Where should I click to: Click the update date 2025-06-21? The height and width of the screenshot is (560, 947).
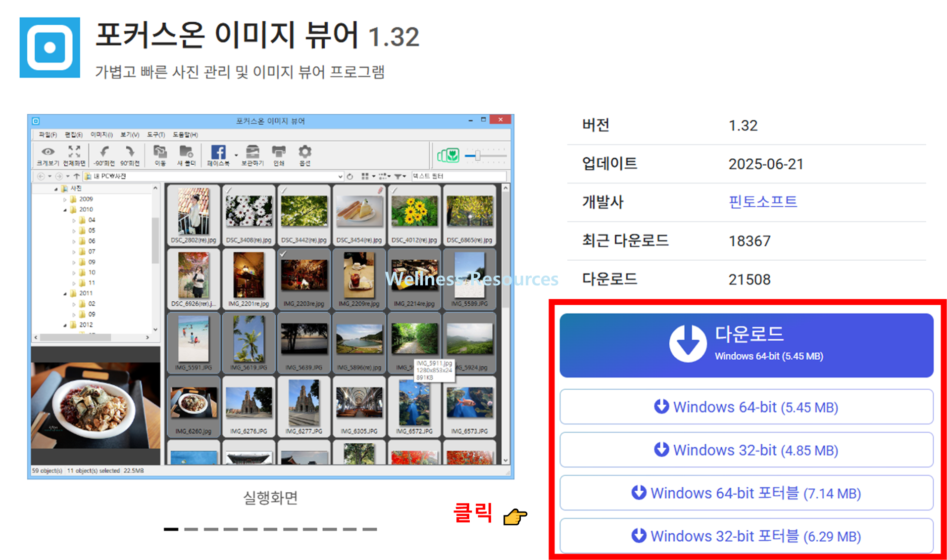766,164
